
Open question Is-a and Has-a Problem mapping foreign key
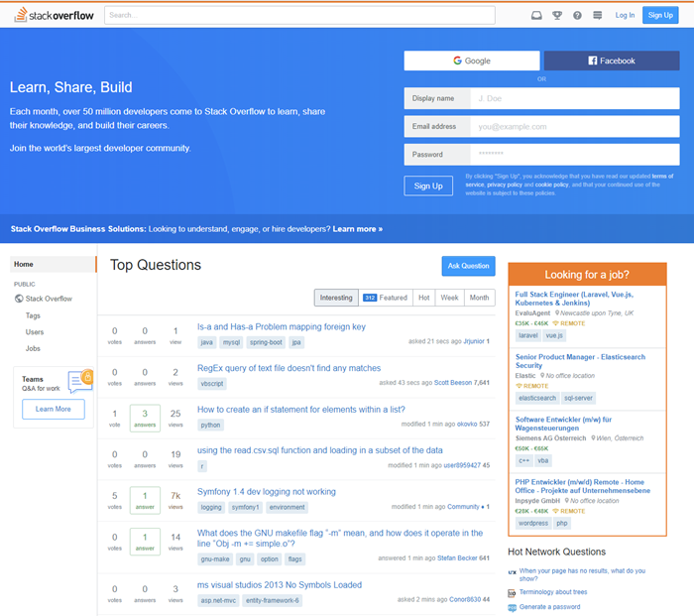[x=282, y=326]
